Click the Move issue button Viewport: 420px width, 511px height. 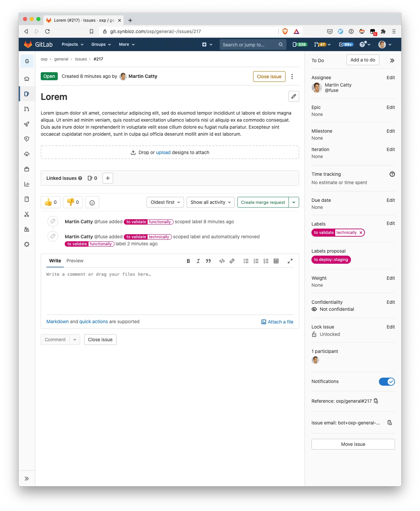(x=353, y=444)
